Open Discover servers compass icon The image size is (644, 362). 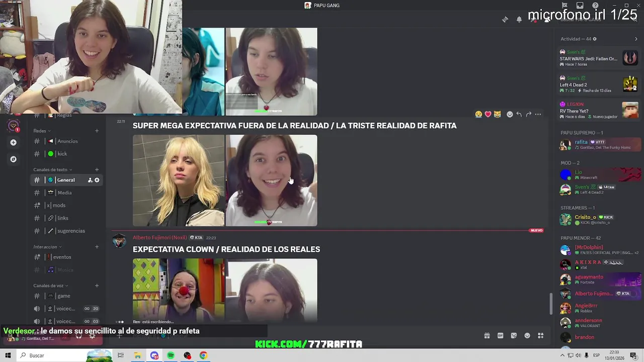(14, 159)
